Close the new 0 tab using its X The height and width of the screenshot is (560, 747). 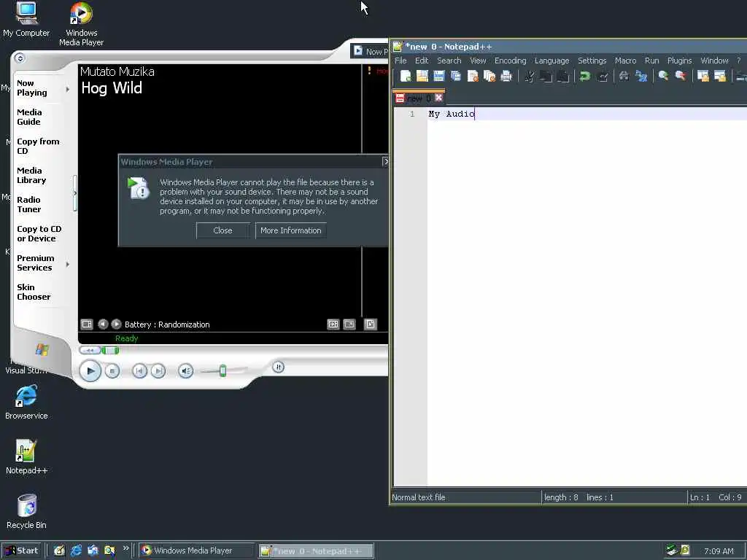pyautogui.click(x=438, y=98)
